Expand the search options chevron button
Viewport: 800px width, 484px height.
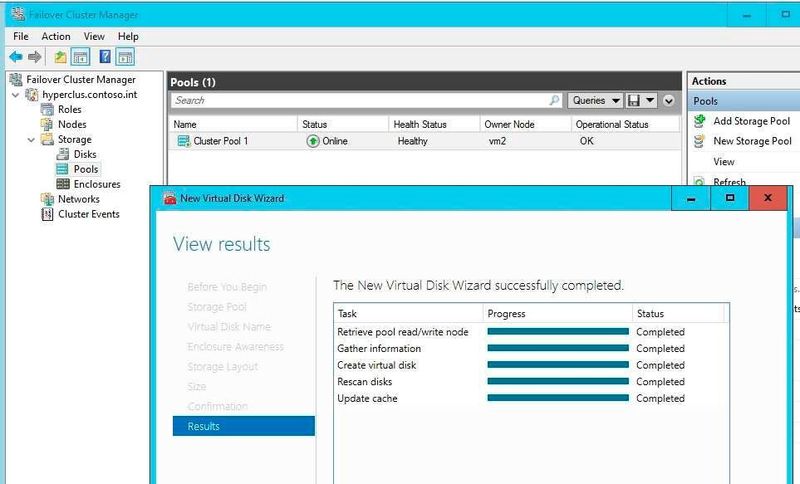(669, 100)
